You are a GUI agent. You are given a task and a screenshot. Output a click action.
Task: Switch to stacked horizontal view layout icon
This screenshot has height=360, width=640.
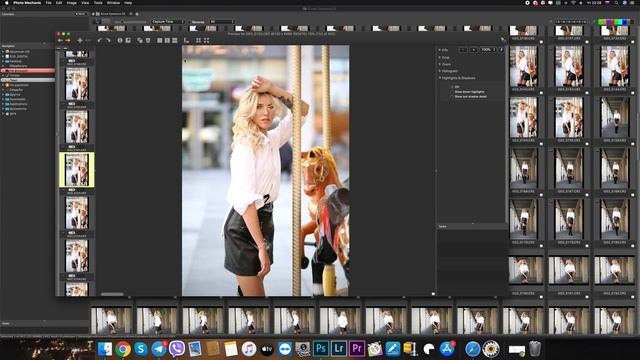[175, 40]
